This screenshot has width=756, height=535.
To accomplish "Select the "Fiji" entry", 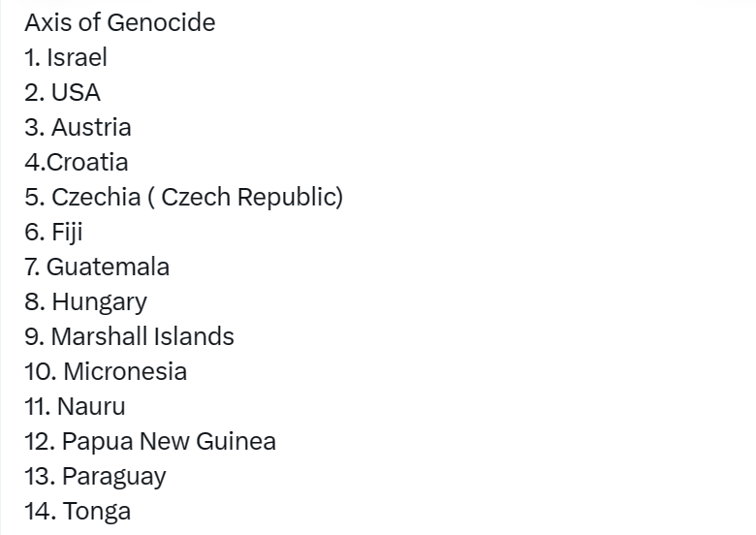I will (x=67, y=232).
